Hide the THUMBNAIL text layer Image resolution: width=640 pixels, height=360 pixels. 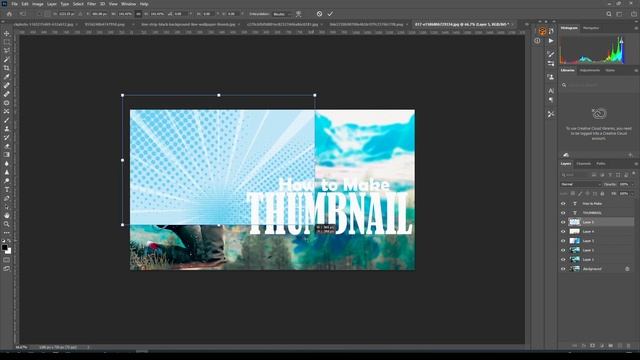(x=563, y=213)
